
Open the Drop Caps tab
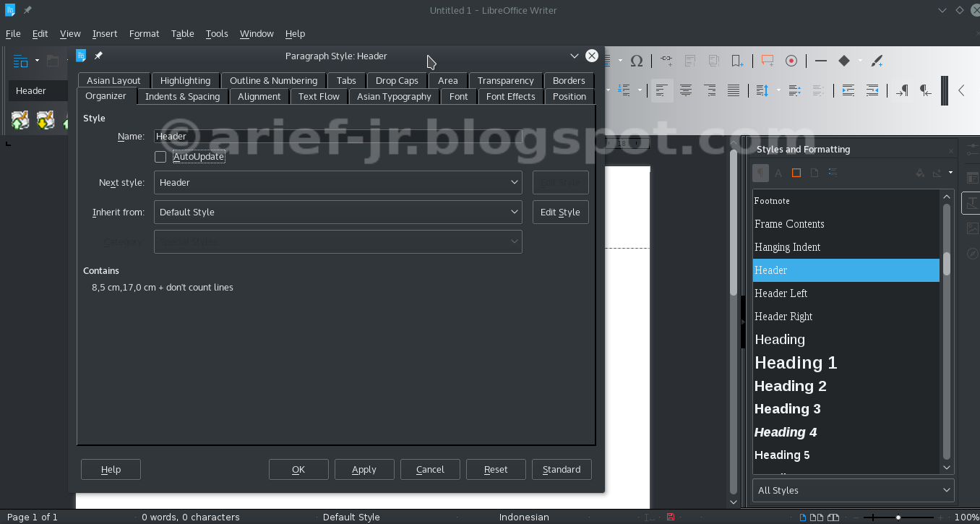(x=397, y=80)
